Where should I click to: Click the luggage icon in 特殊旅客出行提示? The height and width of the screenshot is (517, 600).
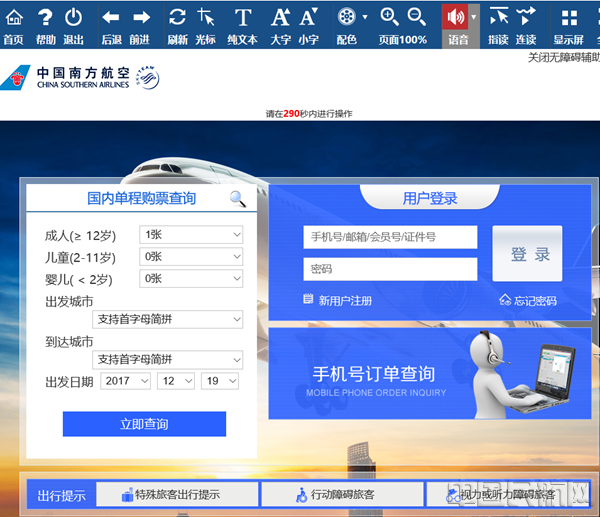127,495
